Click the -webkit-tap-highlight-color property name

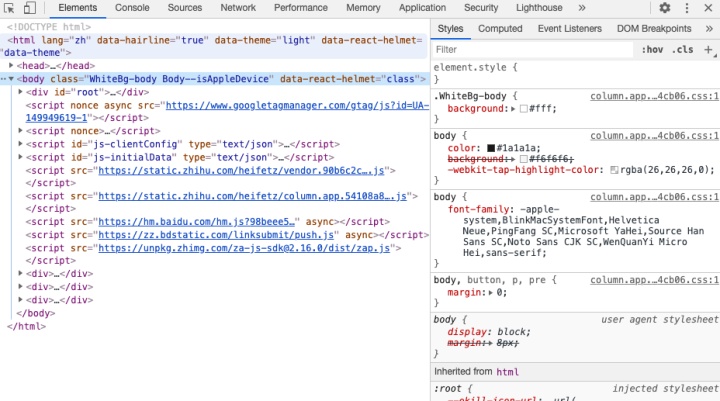coord(523,170)
